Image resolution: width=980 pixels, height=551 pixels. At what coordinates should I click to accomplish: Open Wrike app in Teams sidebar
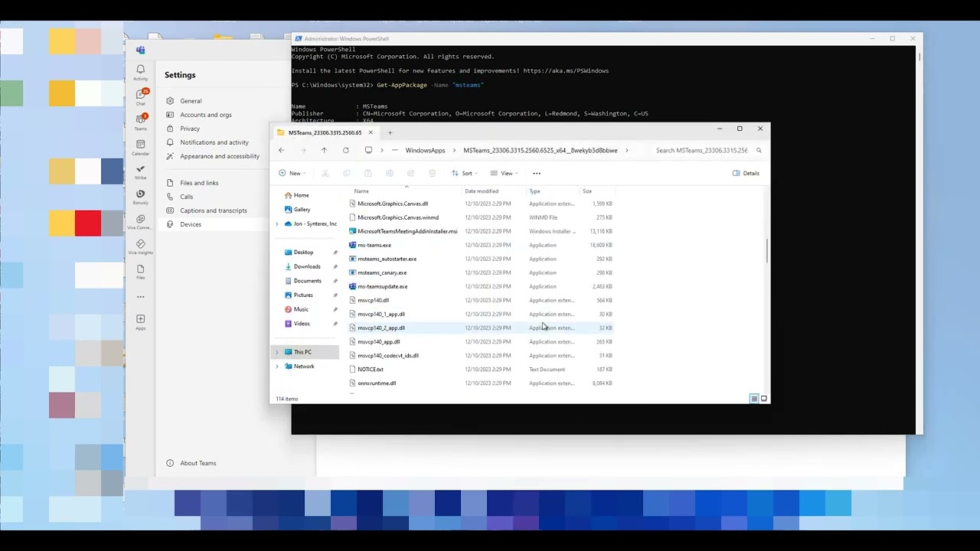(x=140, y=171)
